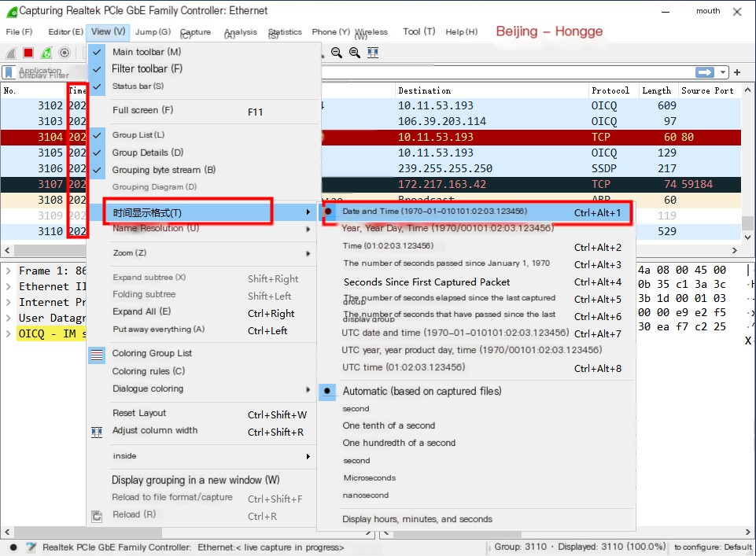Toggle the Main toolbar checkmark
The image size is (756, 556).
97,52
